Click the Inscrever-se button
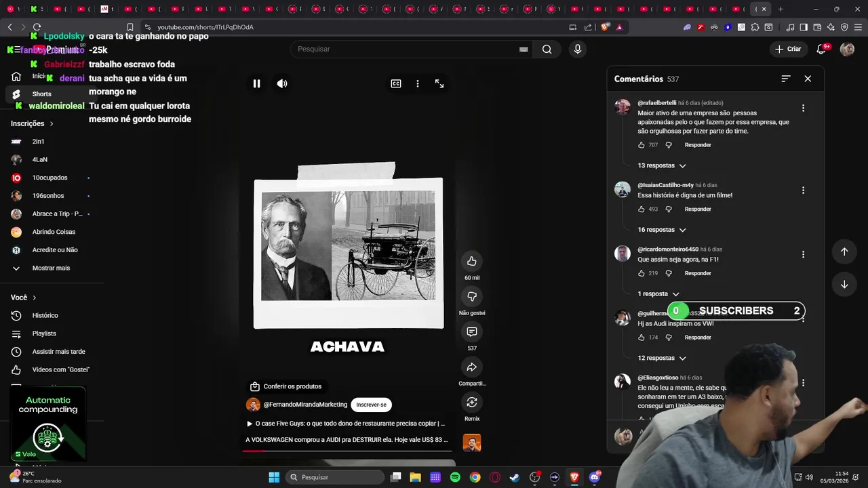 371,405
